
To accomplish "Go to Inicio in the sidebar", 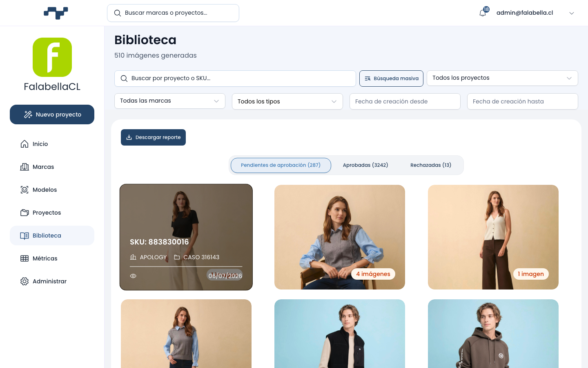I will 52,144.
